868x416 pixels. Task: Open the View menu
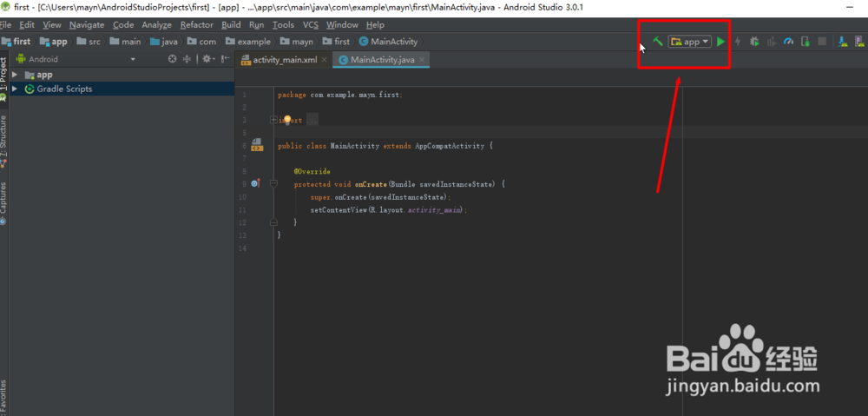click(52, 25)
